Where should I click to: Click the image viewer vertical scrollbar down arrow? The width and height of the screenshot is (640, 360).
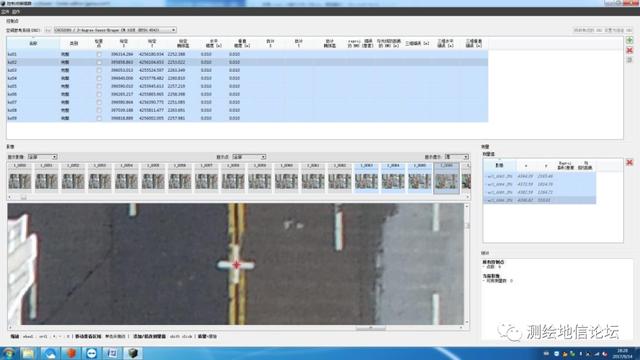pyautogui.click(x=467, y=322)
